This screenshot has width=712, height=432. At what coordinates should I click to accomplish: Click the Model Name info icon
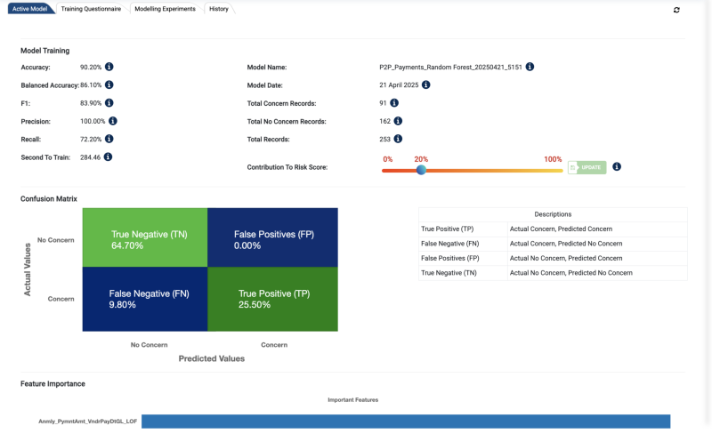pos(529,67)
